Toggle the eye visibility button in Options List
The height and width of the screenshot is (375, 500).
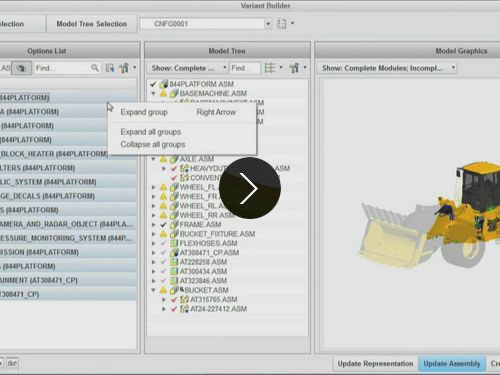point(22,68)
